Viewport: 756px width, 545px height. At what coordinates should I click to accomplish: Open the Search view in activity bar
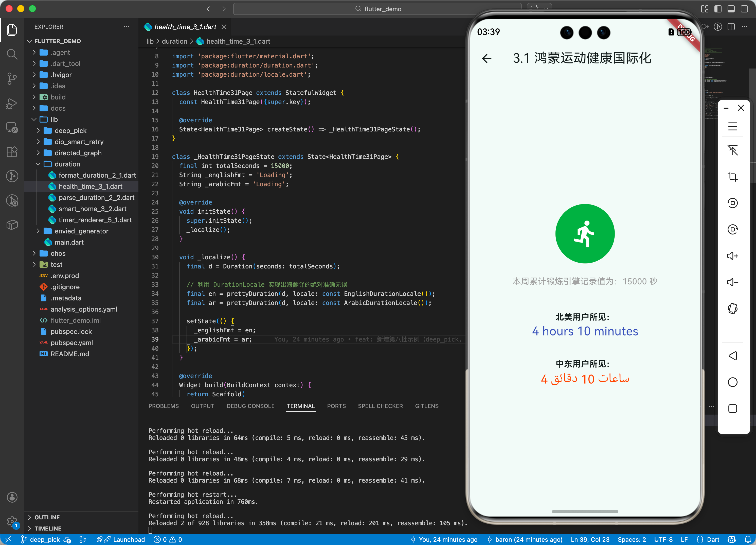[x=12, y=54]
